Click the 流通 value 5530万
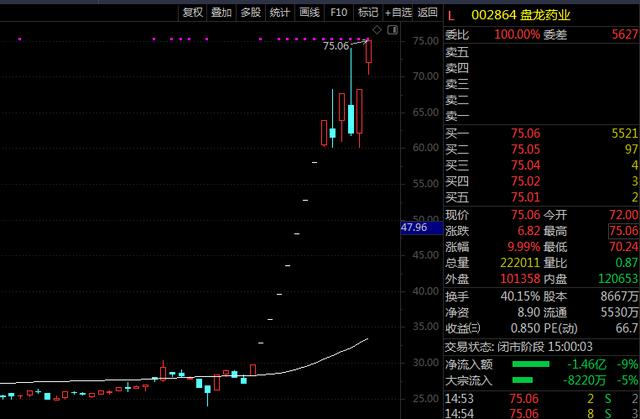 pos(620,313)
